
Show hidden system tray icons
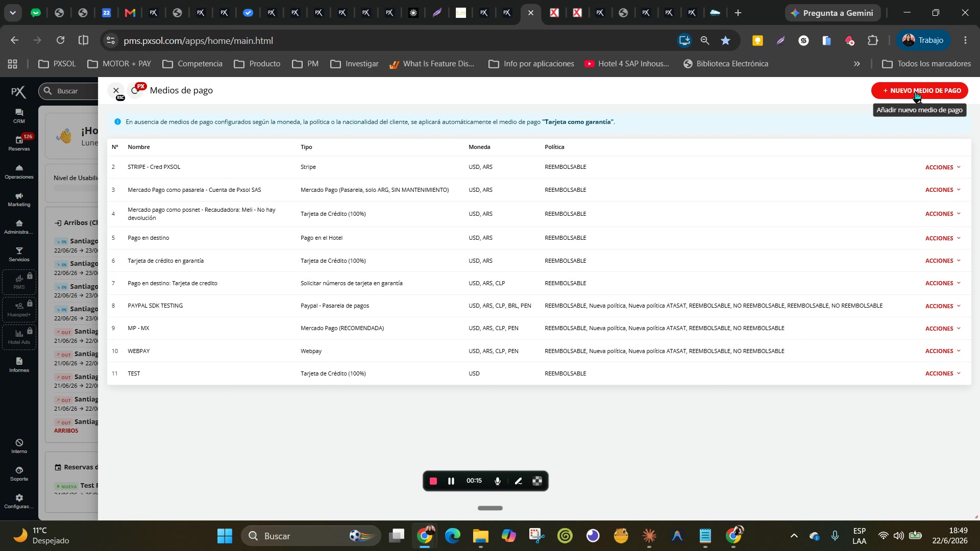794,536
